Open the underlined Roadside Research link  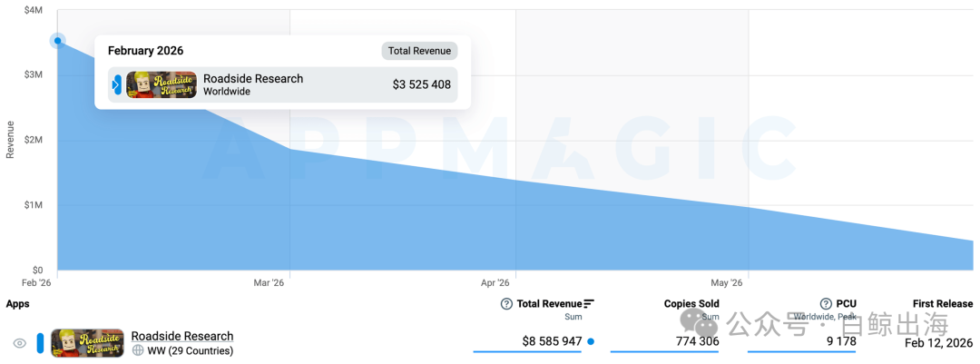point(181,336)
